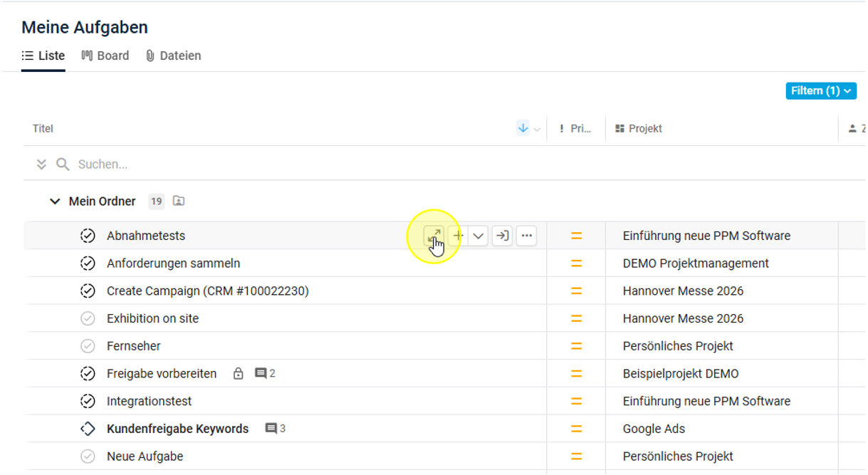
Task: Click the personal folder icon next to Mein Ordner
Action: 179,202
